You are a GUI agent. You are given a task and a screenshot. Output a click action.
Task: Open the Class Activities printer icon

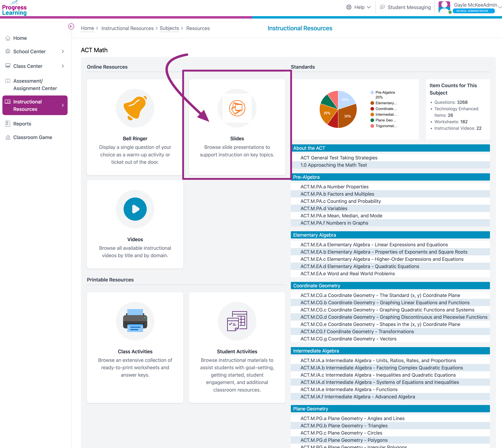pos(135,321)
